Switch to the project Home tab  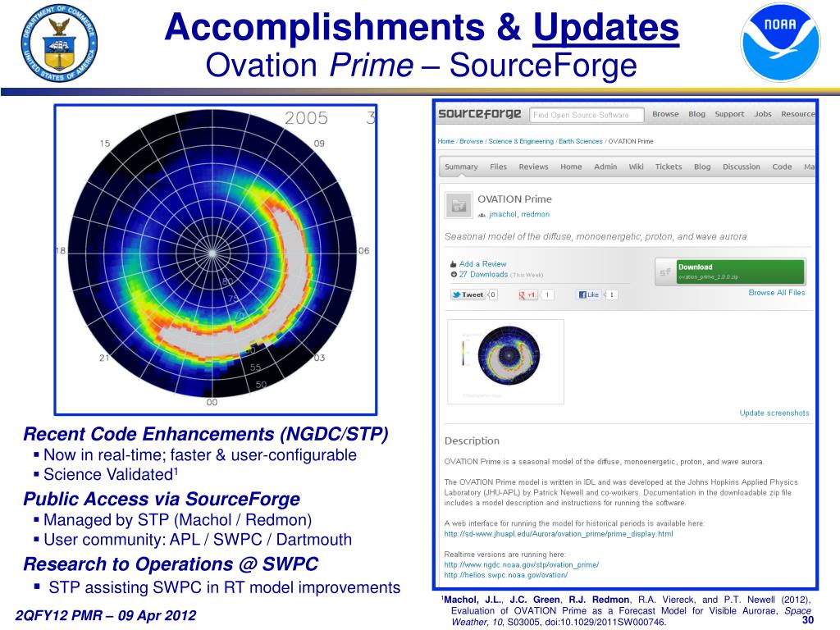point(571,167)
